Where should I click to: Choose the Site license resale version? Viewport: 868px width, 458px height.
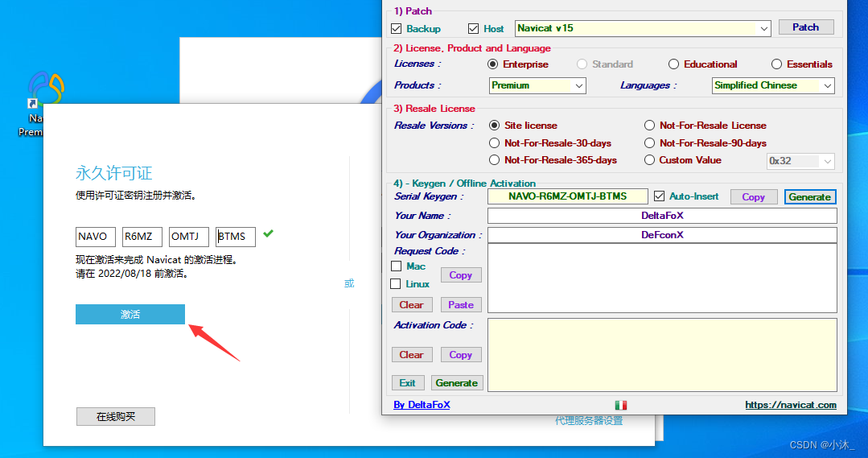(495, 125)
